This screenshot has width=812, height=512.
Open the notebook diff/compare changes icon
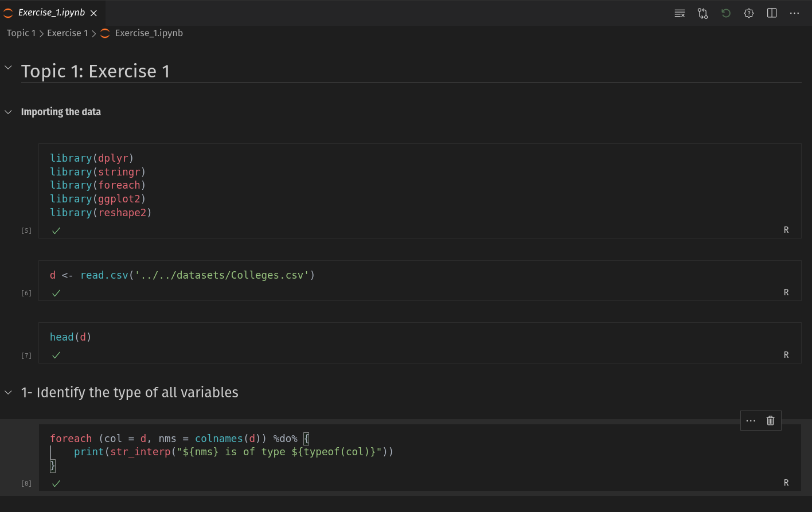click(702, 13)
